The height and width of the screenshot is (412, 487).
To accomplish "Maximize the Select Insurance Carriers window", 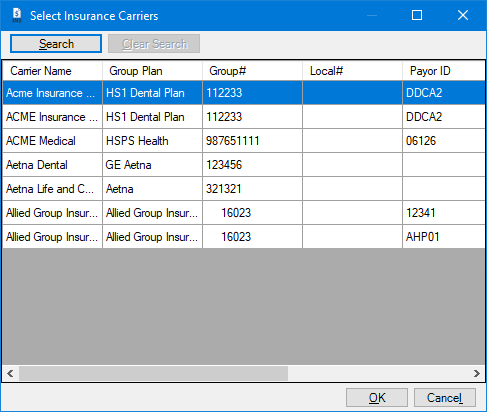I will tap(417, 15).
